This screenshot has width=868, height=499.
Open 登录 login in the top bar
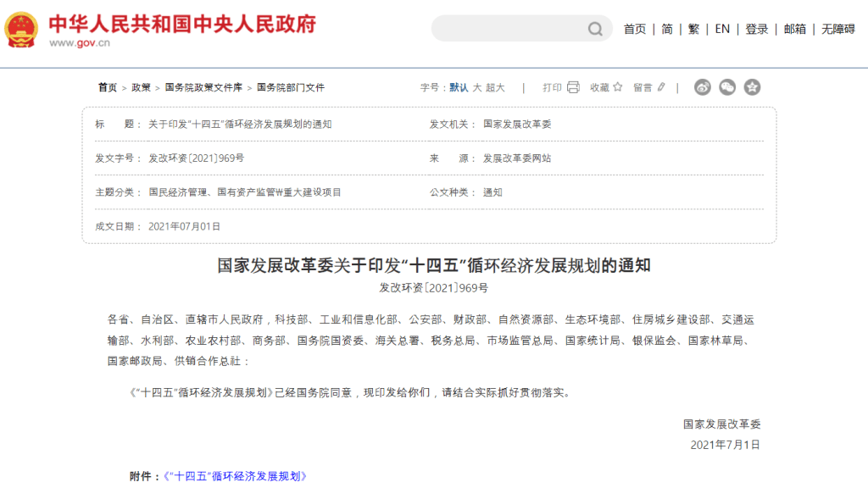(757, 29)
